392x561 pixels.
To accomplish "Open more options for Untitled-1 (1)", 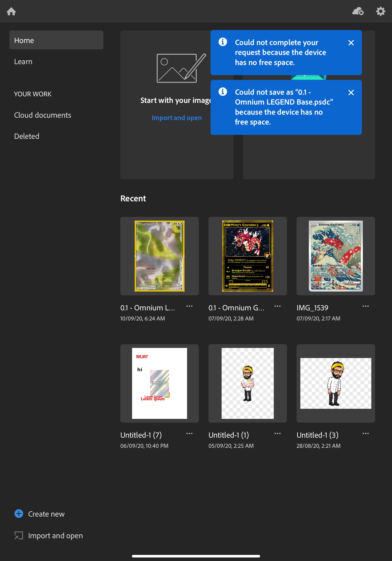I will click(x=277, y=433).
